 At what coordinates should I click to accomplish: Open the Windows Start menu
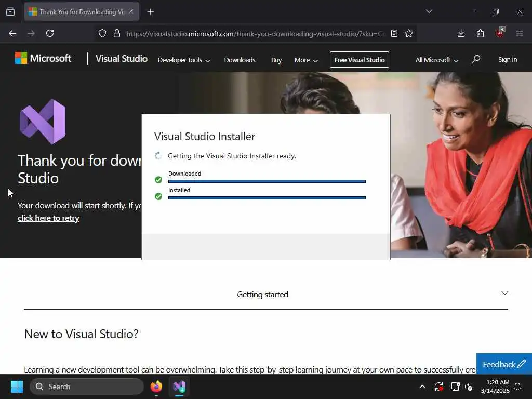tap(17, 387)
